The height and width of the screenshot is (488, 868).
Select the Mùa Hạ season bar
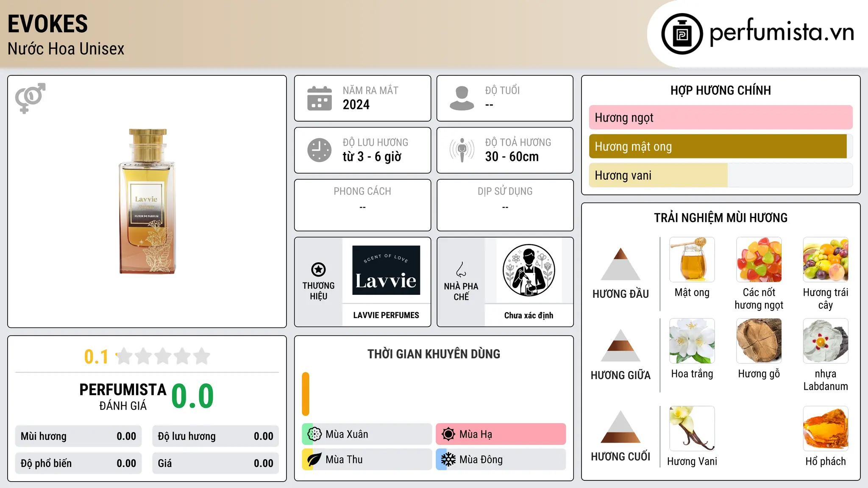[x=501, y=434]
